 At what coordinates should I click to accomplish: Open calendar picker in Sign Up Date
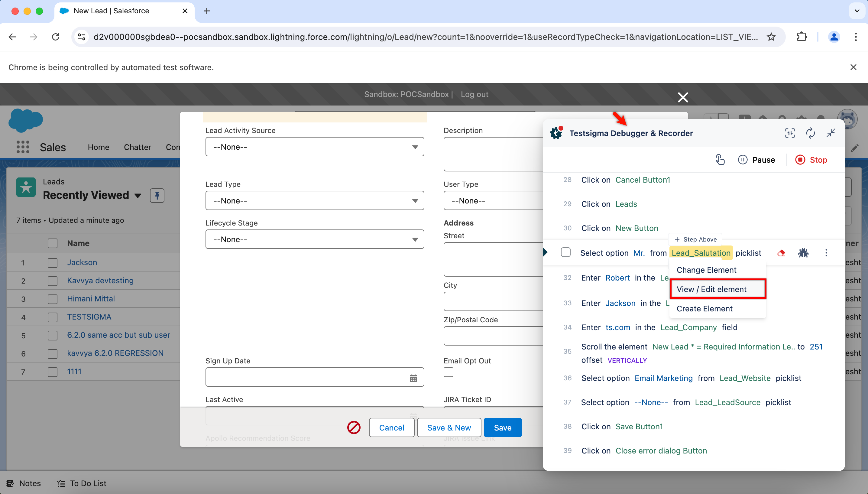[413, 378]
